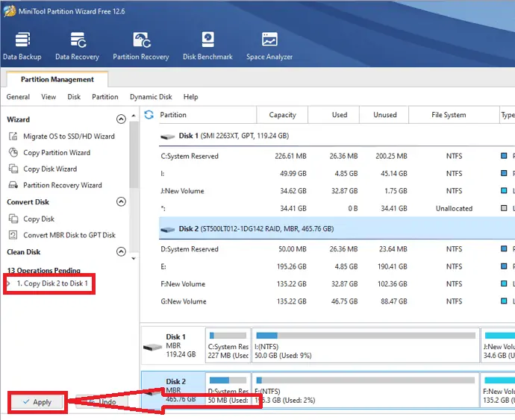
Task: Switch to Partition Management tab
Action: point(57,79)
